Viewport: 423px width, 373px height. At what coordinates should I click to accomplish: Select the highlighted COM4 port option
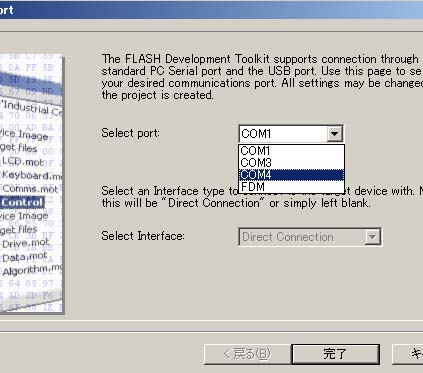click(x=291, y=175)
